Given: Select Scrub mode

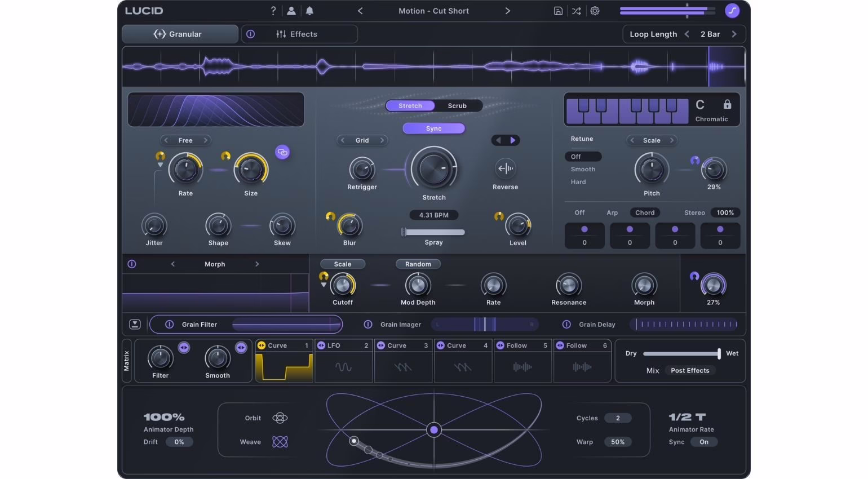Looking at the screenshot, I should (x=457, y=105).
